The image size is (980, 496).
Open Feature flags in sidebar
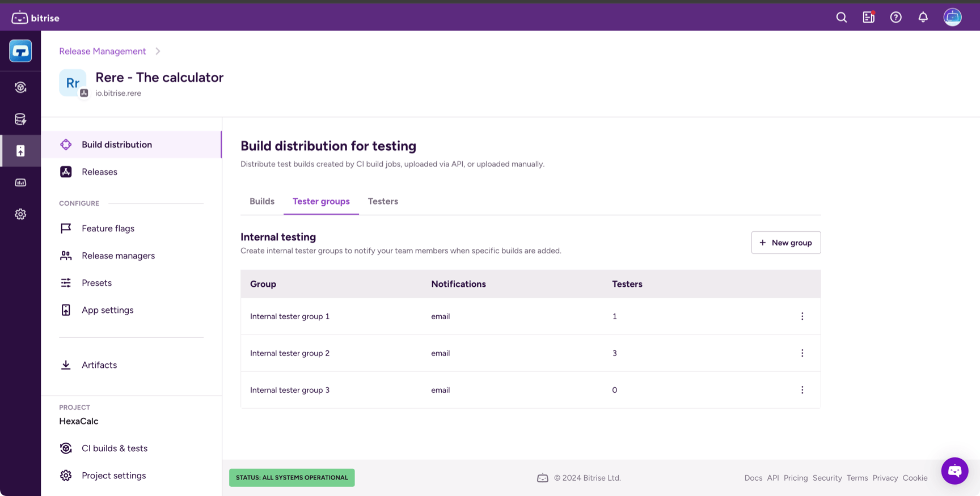click(x=108, y=228)
